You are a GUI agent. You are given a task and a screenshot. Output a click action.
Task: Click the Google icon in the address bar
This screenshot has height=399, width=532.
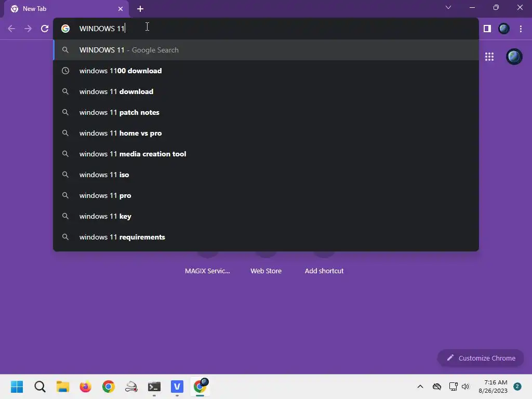pyautogui.click(x=65, y=29)
